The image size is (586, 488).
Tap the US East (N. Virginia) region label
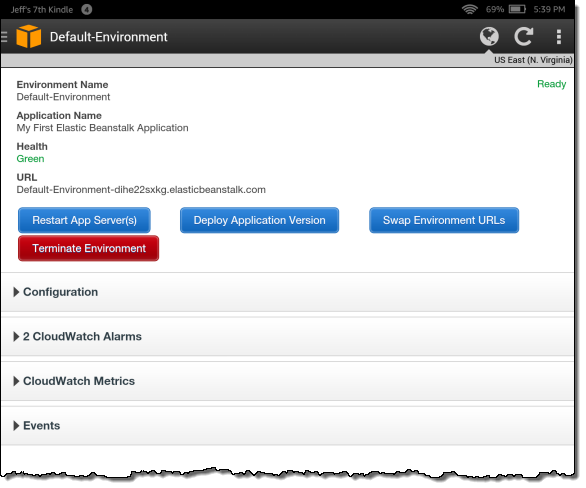(x=533, y=60)
